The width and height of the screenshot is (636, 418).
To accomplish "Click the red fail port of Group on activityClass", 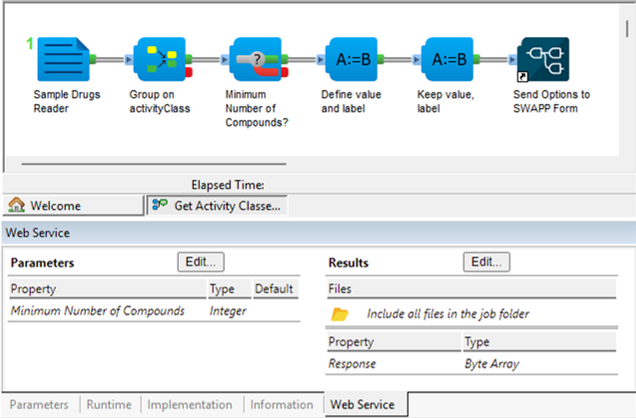I will tap(189, 72).
